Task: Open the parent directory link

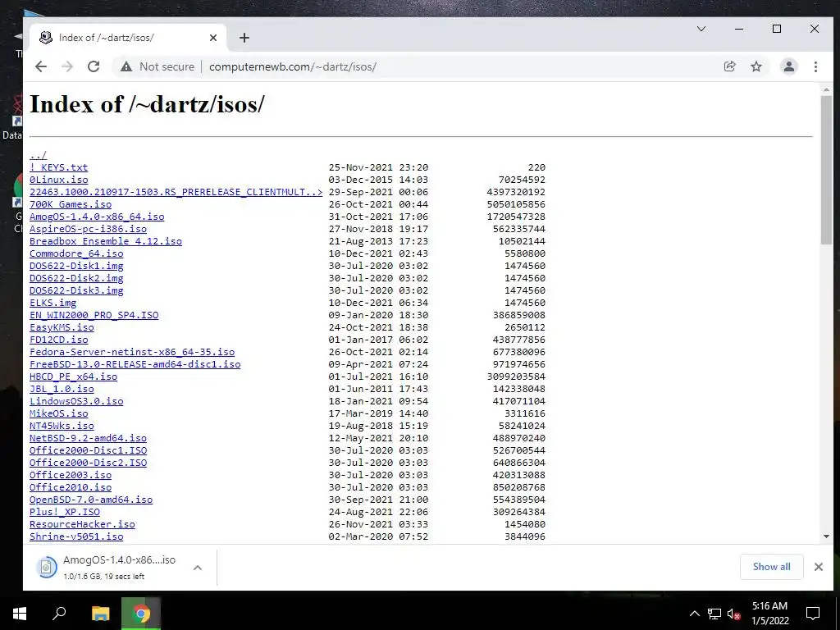Action: [x=38, y=155]
